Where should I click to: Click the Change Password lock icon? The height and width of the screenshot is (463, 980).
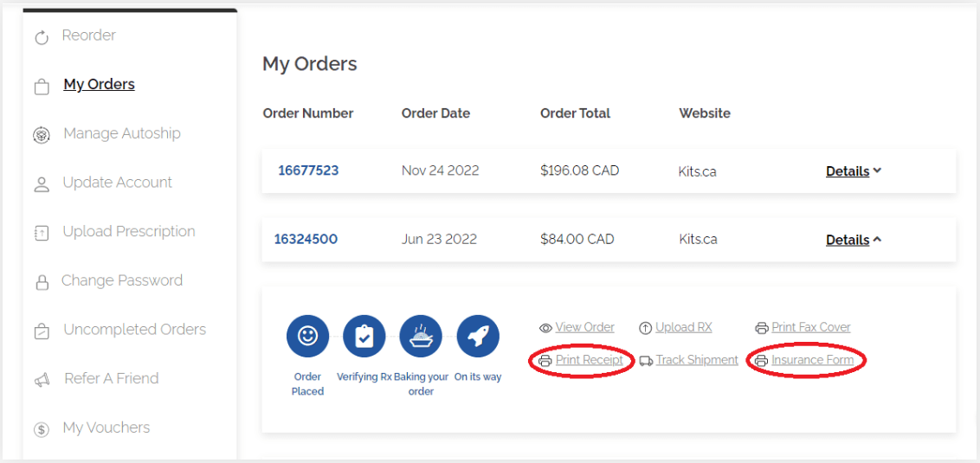[x=41, y=282]
